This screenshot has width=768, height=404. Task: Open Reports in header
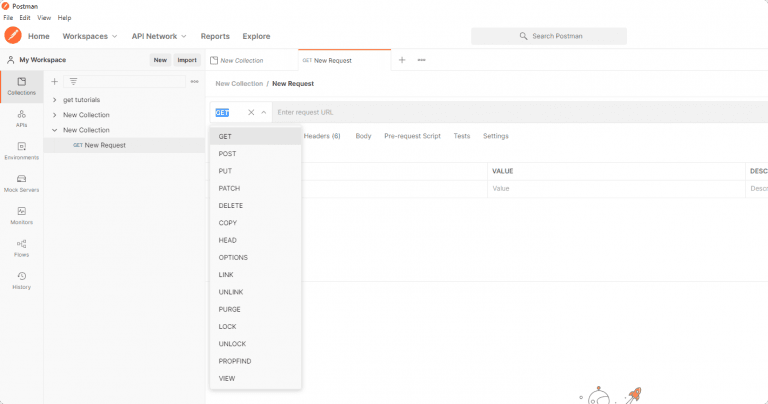215,36
